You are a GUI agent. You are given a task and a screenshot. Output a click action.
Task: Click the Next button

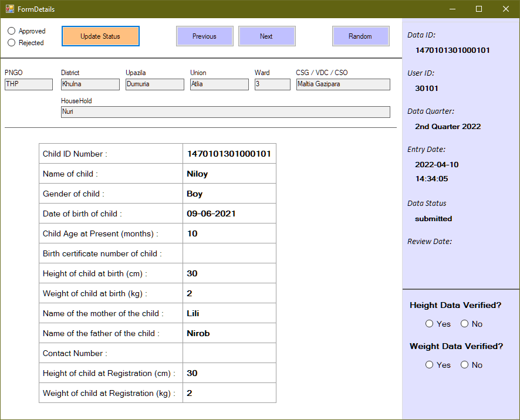click(266, 36)
